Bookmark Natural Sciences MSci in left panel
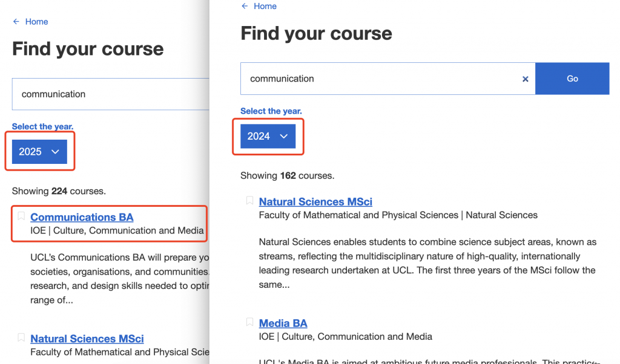 coord(21,337)
